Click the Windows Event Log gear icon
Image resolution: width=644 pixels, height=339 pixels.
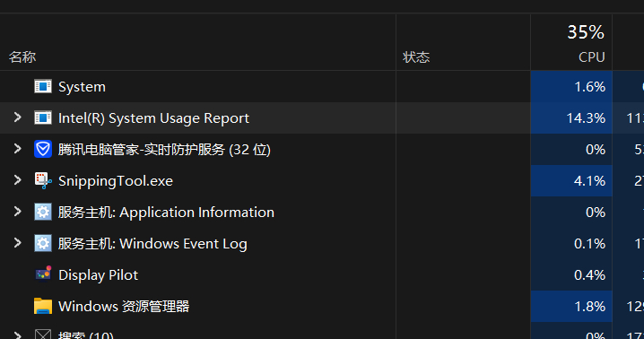click(43, 243)
